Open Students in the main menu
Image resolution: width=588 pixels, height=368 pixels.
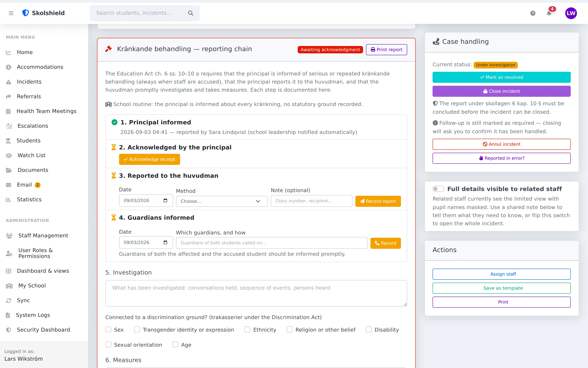[28, 141]
